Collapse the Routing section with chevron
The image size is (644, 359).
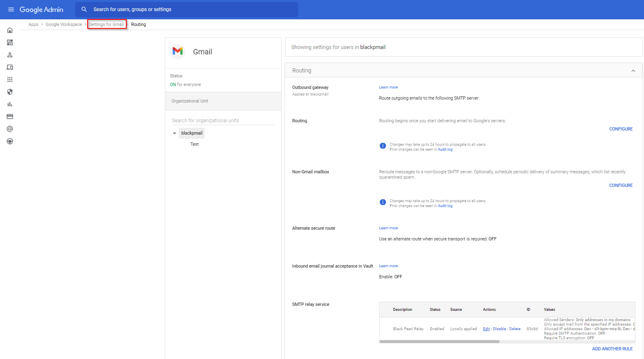click(633, 71)
